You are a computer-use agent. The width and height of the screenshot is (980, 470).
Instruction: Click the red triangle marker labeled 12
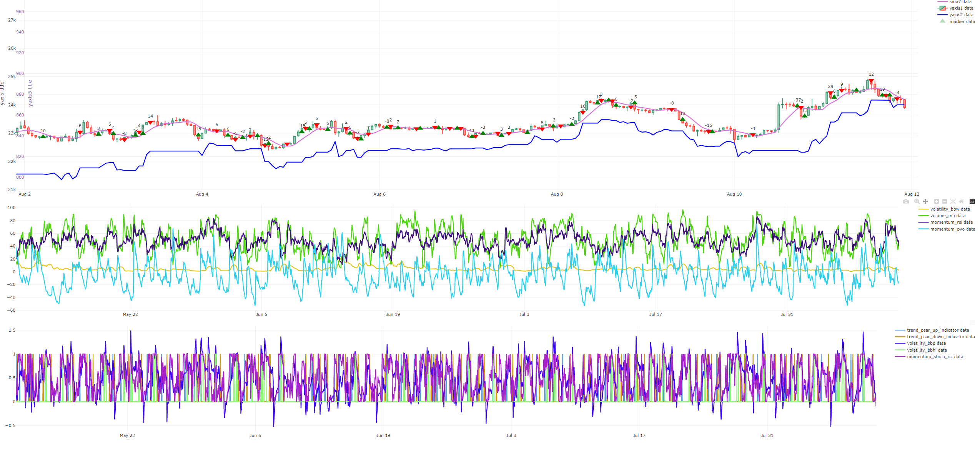point(871,81)
